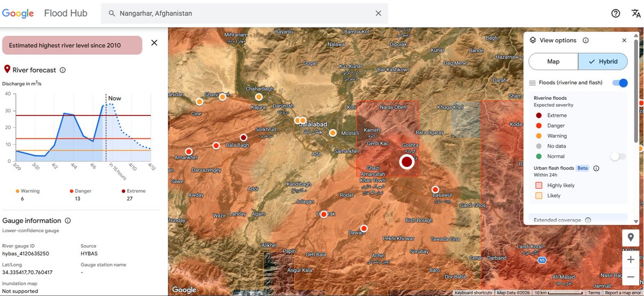Select the large selected extreme gauge marker

pyautogui.click(x=407, y=161)
